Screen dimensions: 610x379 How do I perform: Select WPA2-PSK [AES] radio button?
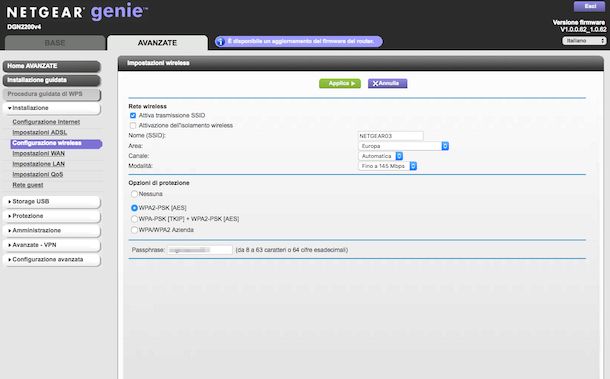(134, 208)
